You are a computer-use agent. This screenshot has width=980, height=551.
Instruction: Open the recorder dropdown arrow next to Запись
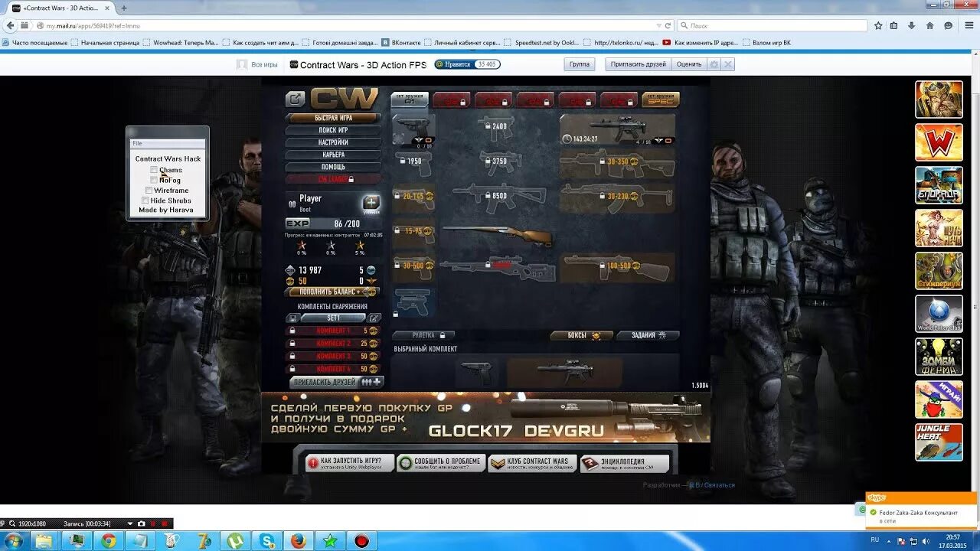[x=129, y=523]
